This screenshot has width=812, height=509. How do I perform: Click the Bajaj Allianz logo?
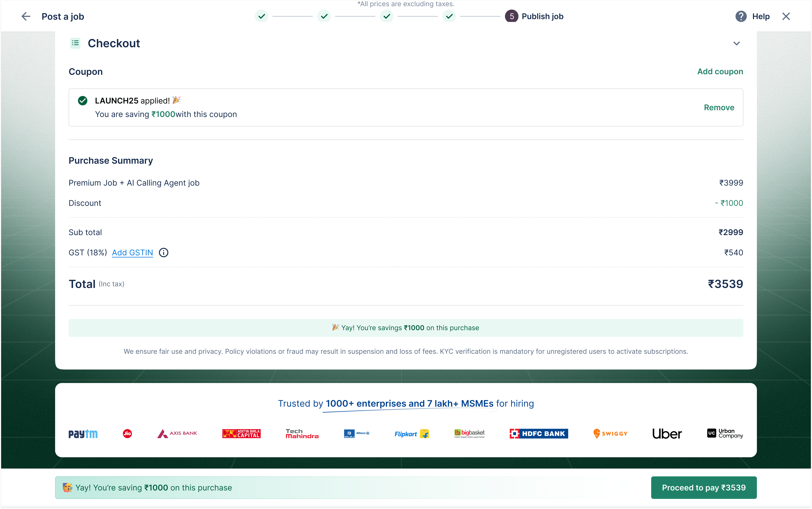[x=357, y=434]
